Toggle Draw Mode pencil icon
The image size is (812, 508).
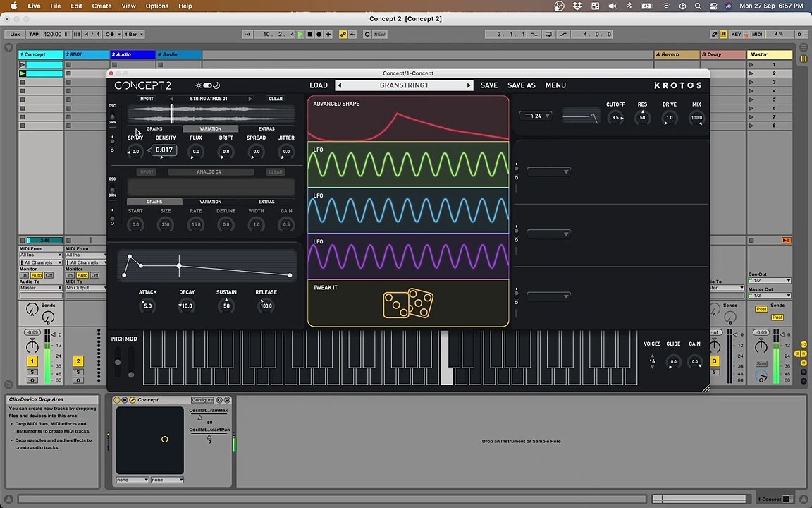coord(714,34)
